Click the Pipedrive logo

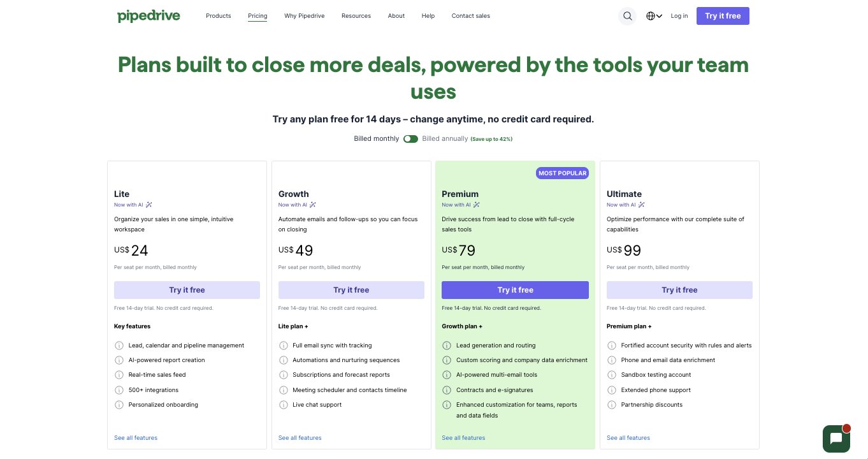click(x=148, y=16)
